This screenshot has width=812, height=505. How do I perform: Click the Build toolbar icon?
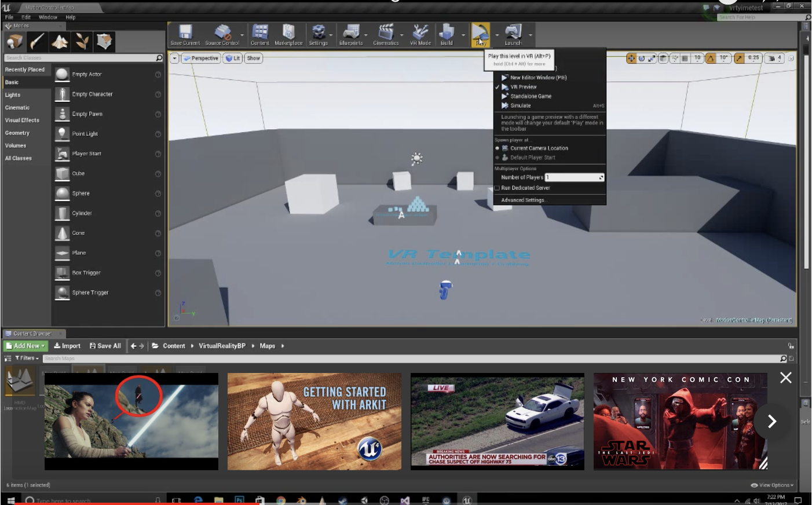(447, 34)
